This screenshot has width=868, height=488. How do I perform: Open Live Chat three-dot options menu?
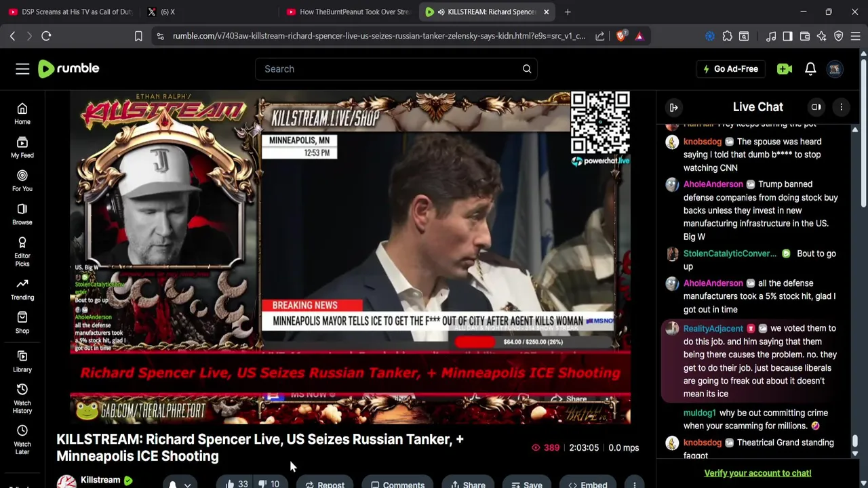(842, 107)
